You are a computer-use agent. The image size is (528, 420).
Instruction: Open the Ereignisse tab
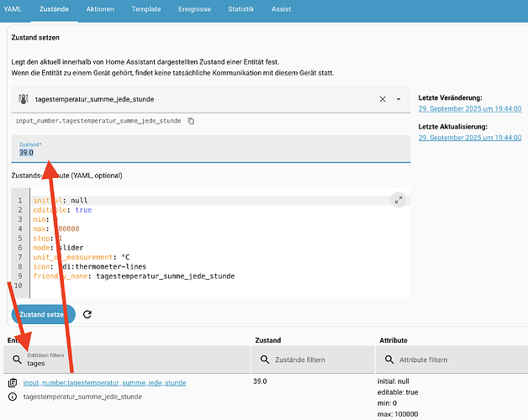coord(194,9)
